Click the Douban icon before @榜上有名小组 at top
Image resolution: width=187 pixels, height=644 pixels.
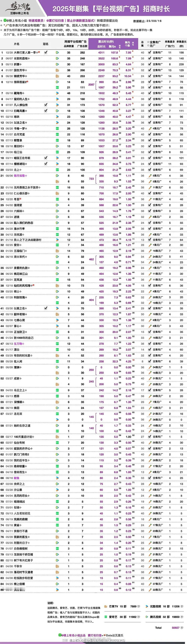pos(5,20)
